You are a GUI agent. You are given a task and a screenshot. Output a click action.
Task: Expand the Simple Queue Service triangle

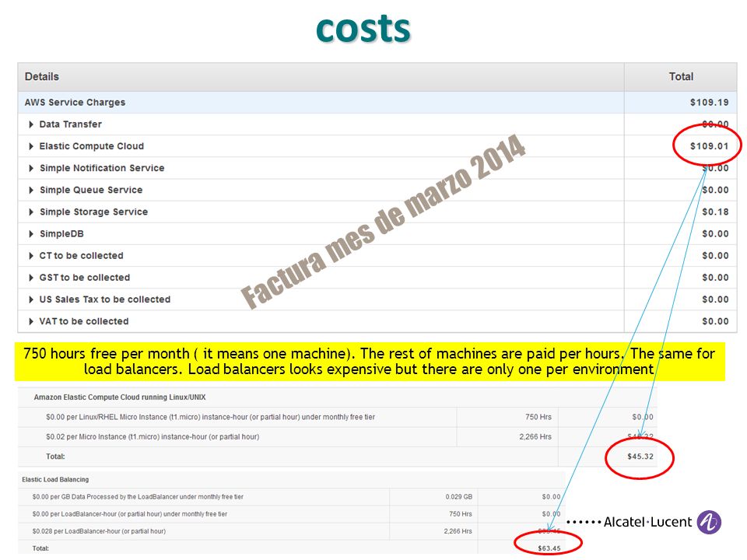click(x=31, y=190)
